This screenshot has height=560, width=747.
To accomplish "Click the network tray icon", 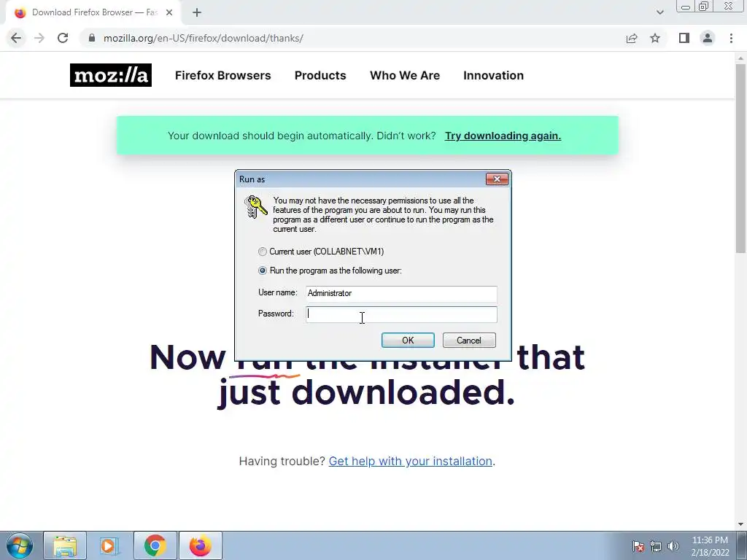I will coord(656,546).
